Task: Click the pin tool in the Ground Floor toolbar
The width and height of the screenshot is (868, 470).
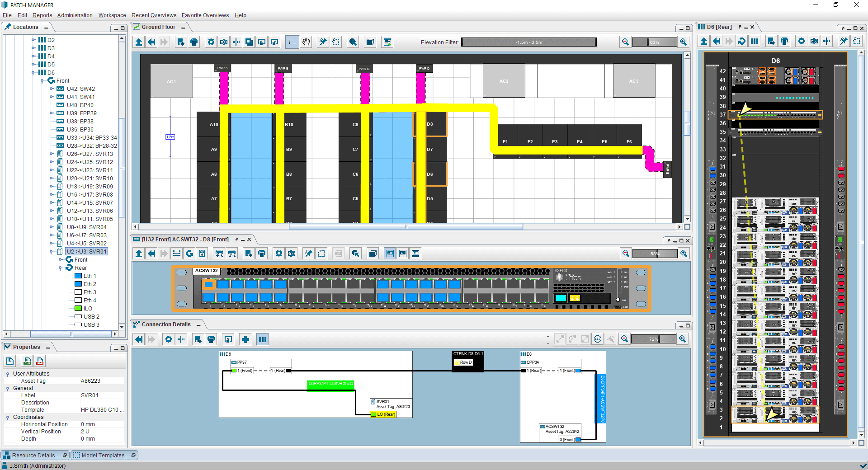Action: [x=322, y=42]
